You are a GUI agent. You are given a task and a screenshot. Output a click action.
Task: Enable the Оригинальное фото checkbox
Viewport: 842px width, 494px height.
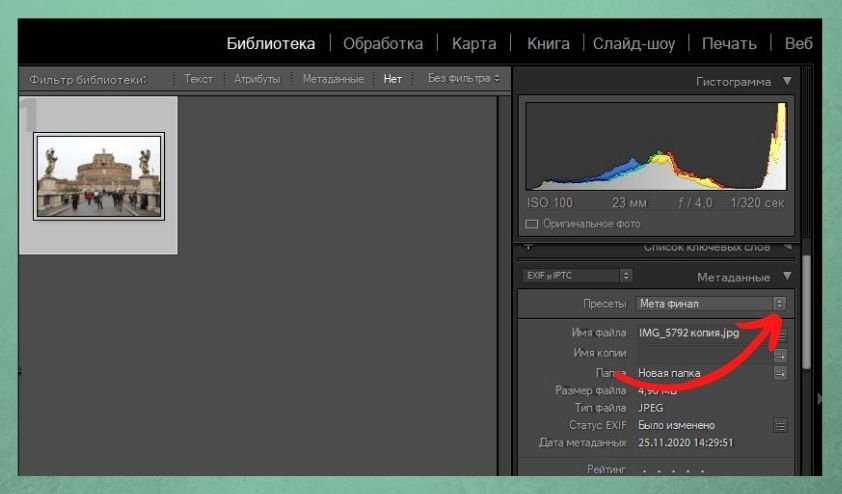(x=532, y=224)
